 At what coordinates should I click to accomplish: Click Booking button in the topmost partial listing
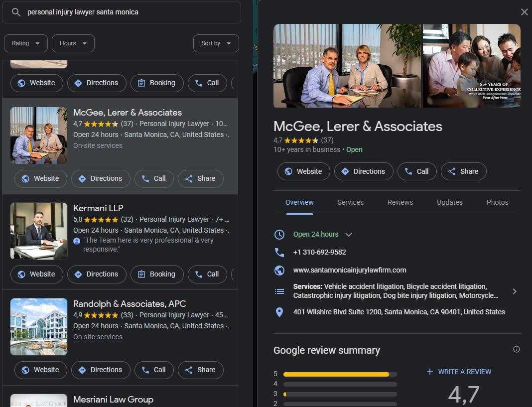point(157,83)
